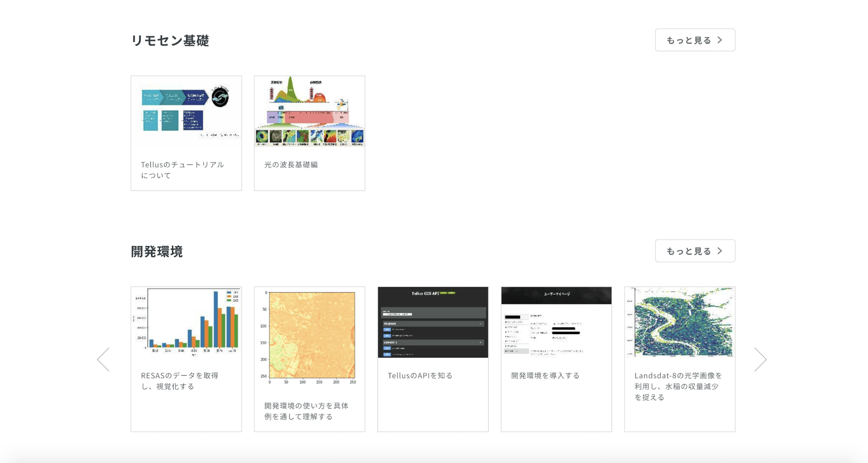The image size is (868, 463).
Task: Click the TellusのAPIを知る title link
Action: tap(420, 375)
